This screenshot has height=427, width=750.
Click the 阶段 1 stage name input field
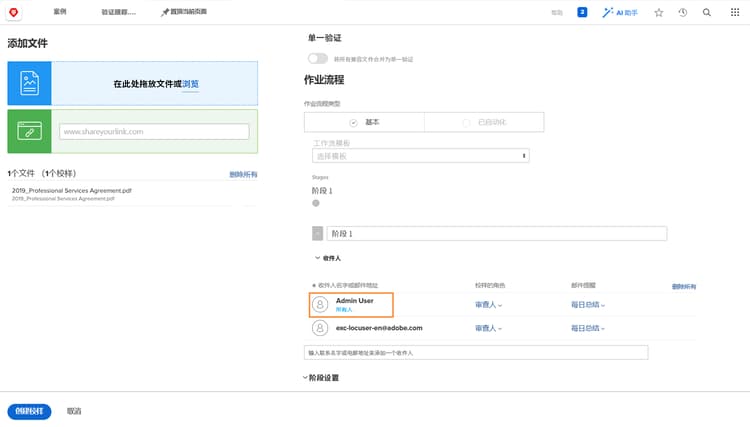[496, 233]
